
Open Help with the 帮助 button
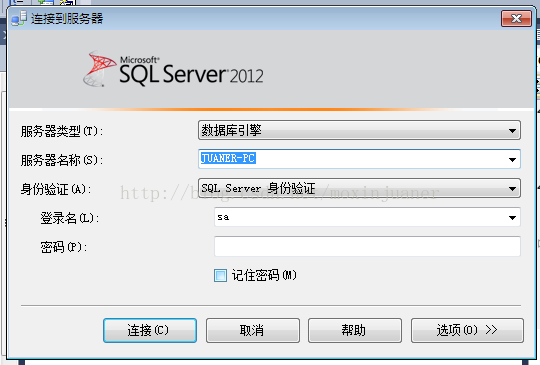[355, 330]
